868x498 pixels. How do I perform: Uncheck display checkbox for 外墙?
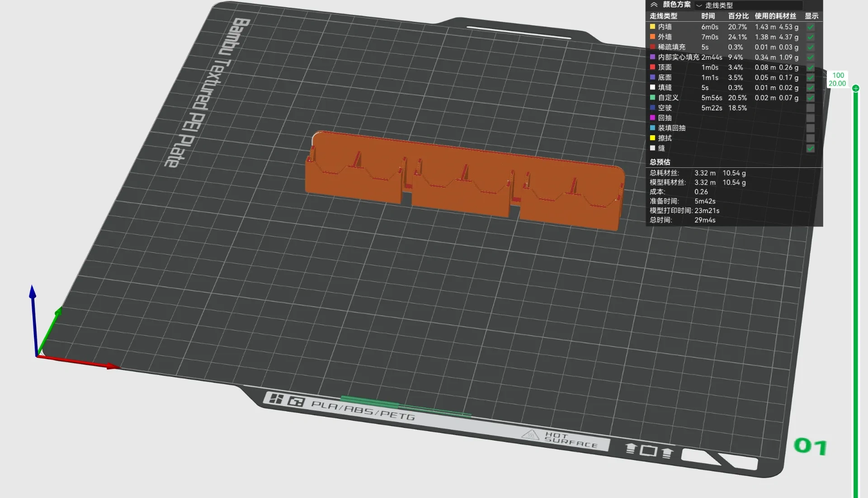pos(810,37)
